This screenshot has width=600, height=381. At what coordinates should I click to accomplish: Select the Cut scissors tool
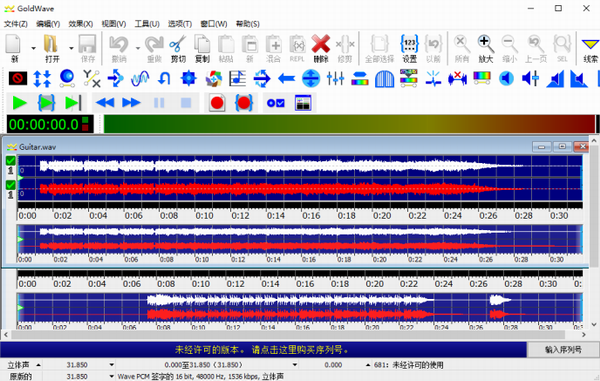point(178,49)
